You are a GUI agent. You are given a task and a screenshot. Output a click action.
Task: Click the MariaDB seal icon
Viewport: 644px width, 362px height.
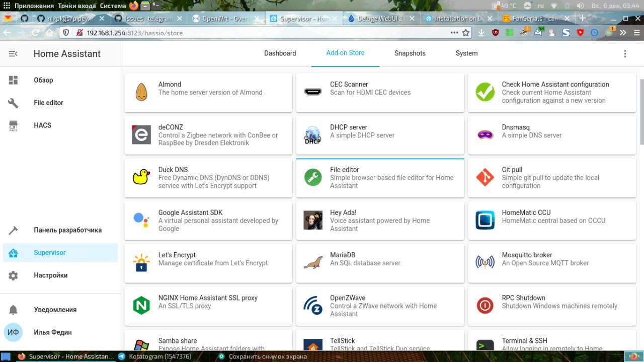tap(313, 263)
